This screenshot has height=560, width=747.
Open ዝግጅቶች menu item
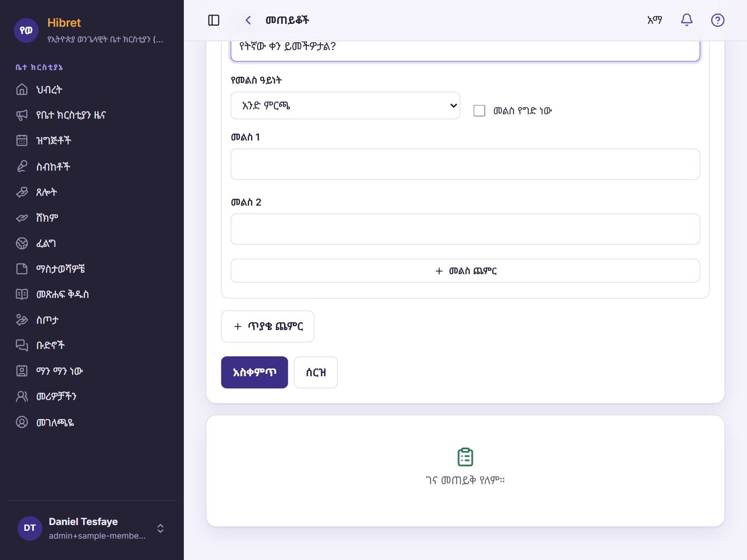coord(92,140)
